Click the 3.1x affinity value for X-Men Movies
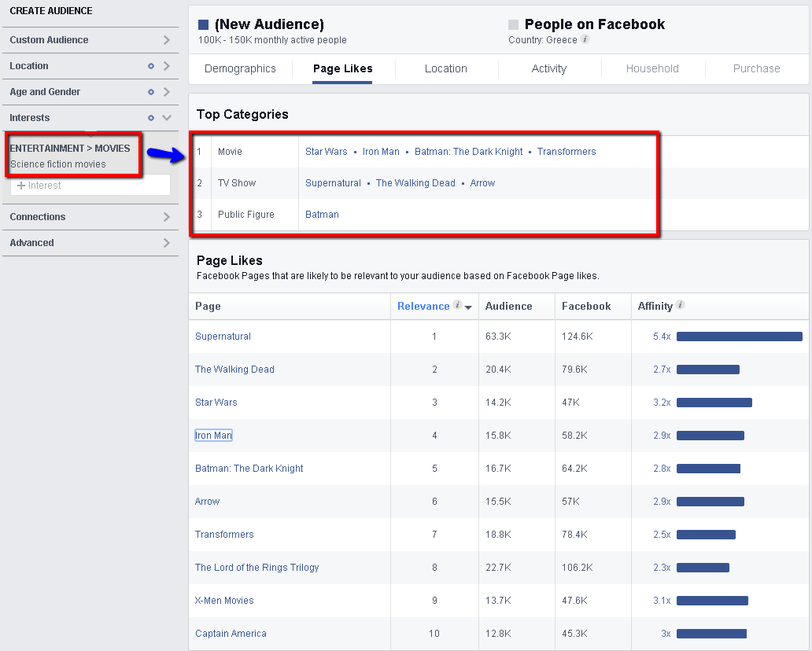Screen dimensions: 812x651 click(x=662, y=601)
